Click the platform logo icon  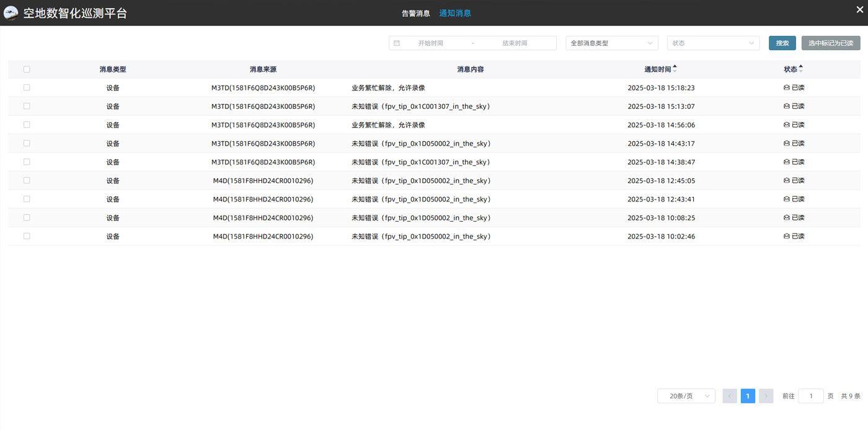coord(11,13)
